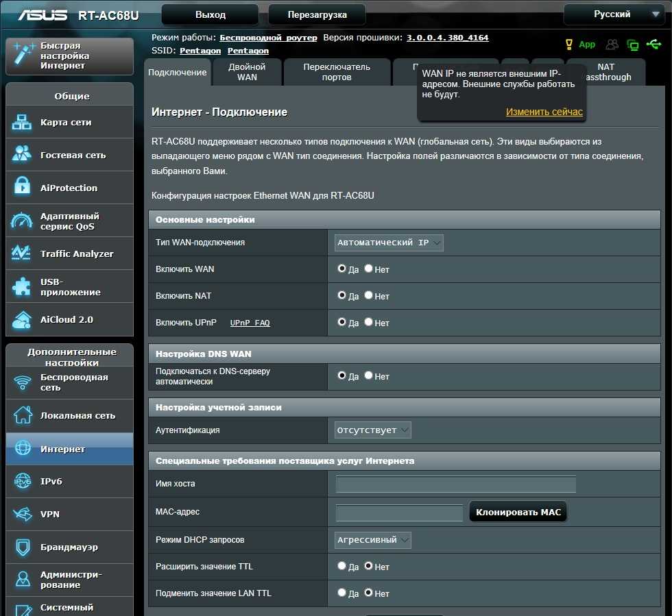Screen dimensions: 672x616
Task: Click the Имя хоста input field
Action: [455, 484]
